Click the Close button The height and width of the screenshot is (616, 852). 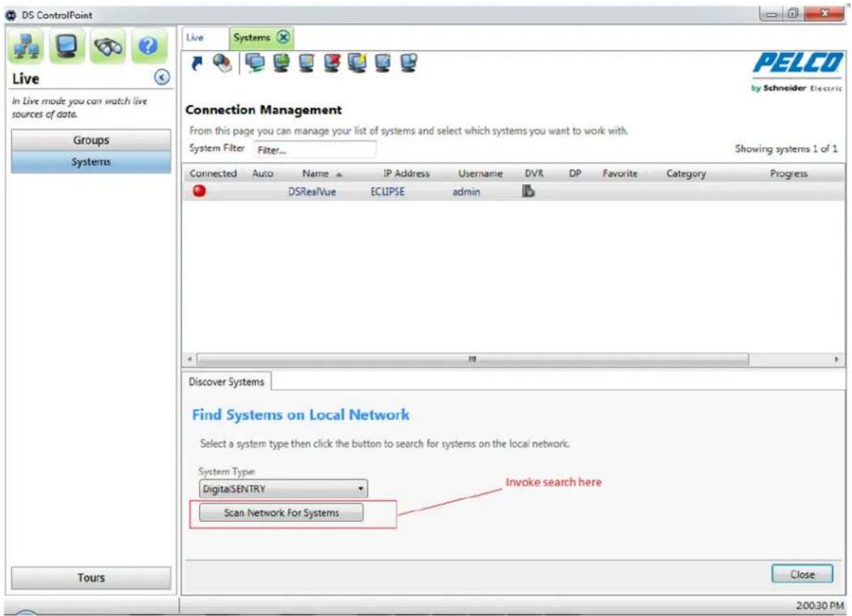pyautogui.click(x=802, y=574)
